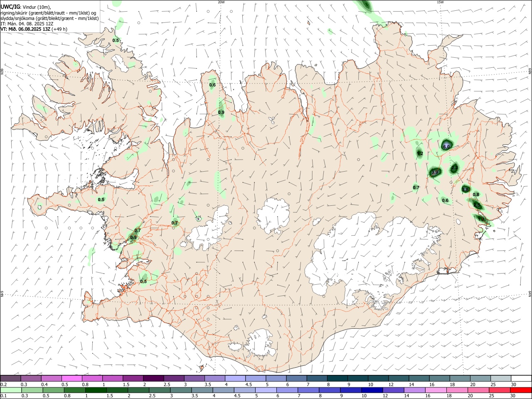Click the '0.1' label in the bottom legend row
Image resolution: width=532 pixels, height=399 pixels.
click(x=3, y=397)
